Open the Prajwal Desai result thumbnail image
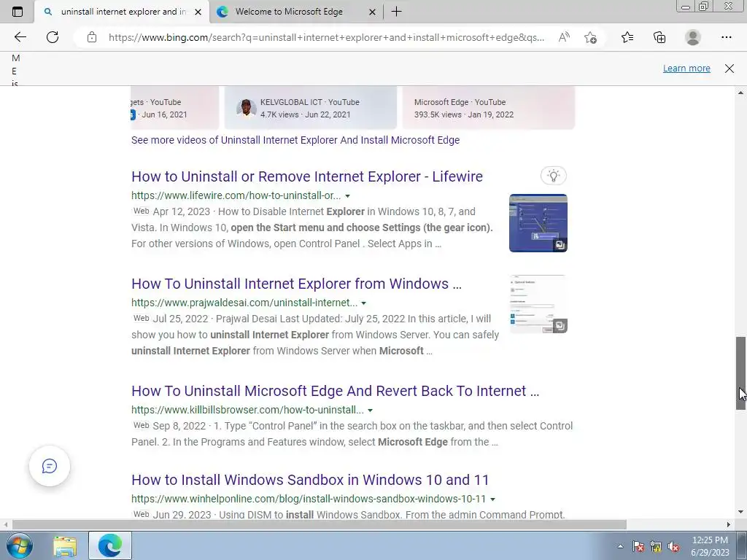Viewport: 747px width, 560px height. click(538, 304)
